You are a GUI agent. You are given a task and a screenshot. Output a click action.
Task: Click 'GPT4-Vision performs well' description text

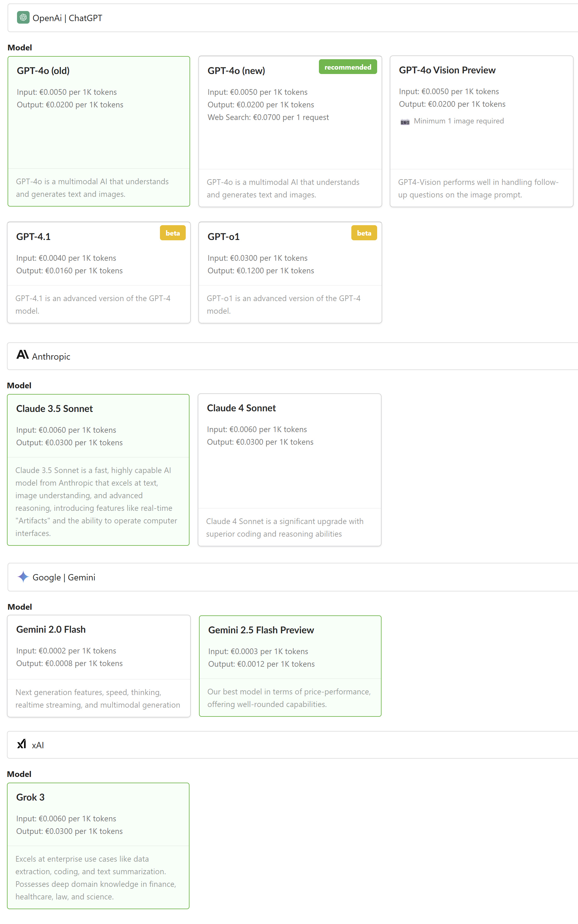point(478,188)
